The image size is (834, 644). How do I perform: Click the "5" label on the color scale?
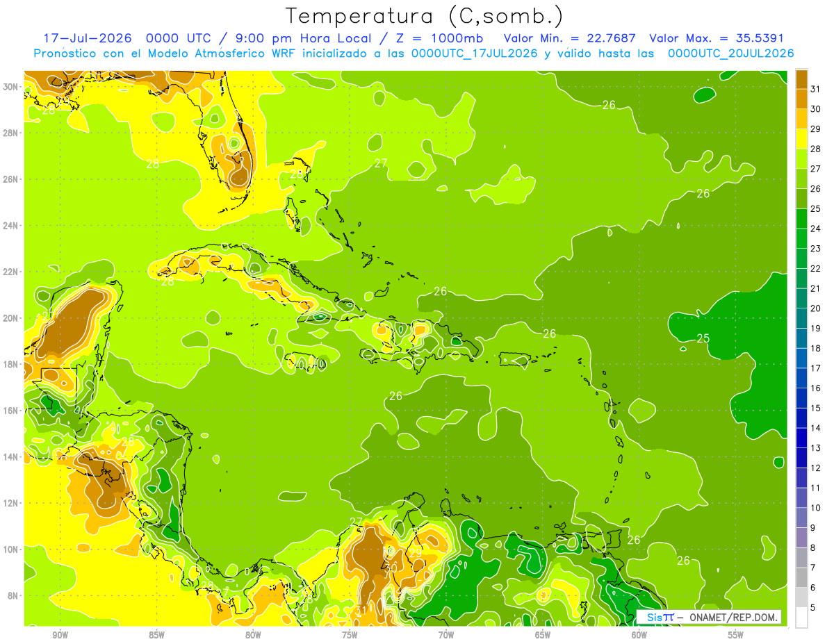(x=812, y=608)
